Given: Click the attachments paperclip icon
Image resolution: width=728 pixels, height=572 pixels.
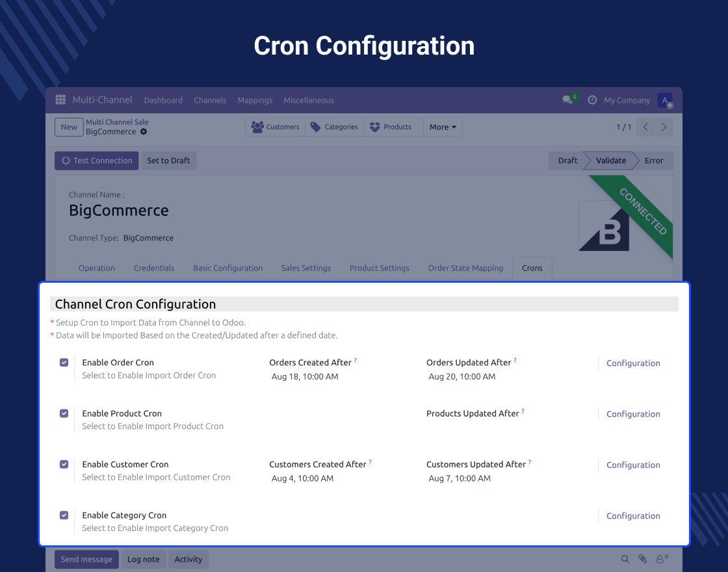Looking at the screenshot, I should [643, 560].
